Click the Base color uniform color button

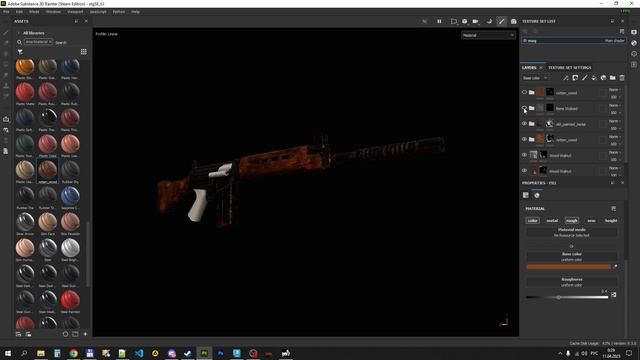tap(571, 256)
